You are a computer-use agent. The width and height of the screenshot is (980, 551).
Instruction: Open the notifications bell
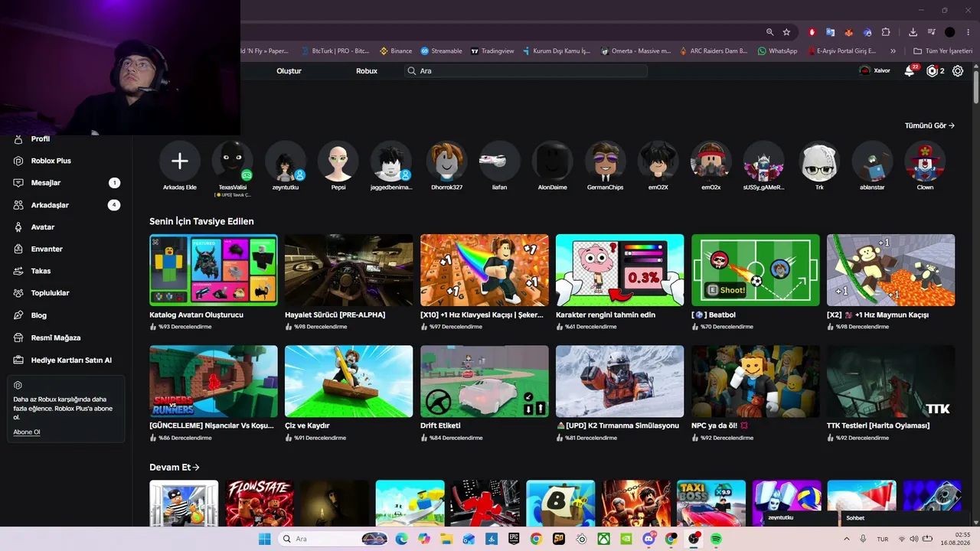(910, 71)
